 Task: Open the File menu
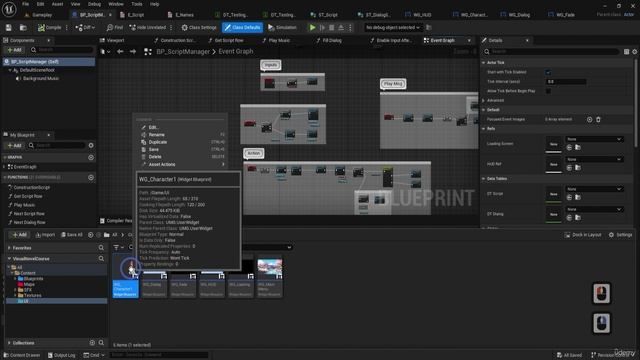[25, 4]
